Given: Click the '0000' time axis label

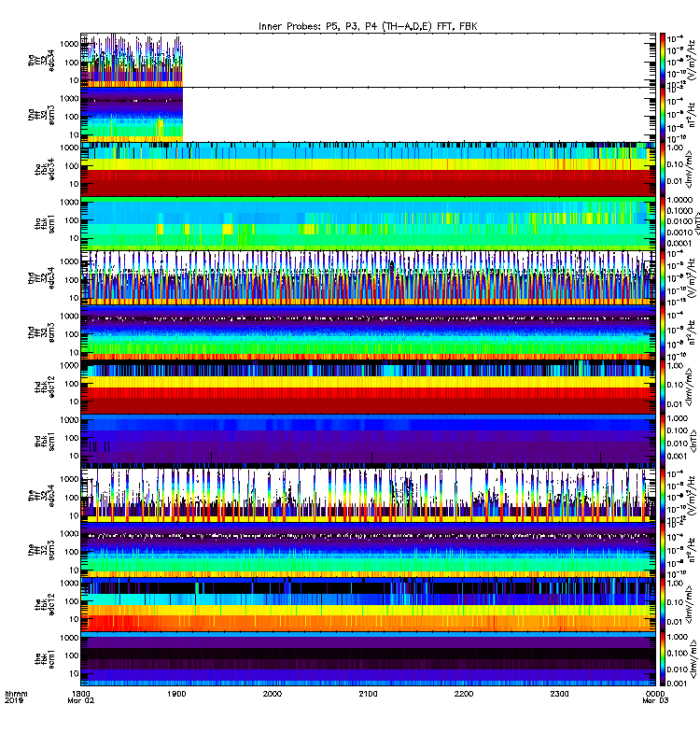Looking at the screenshot, I should point(656,694).
